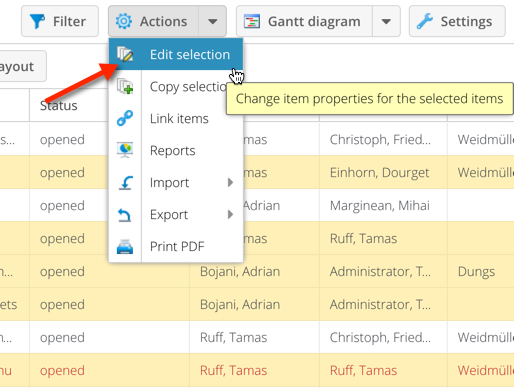Click the Reports chart icon
This screenshot has width=514, height=388.
[x=125, y=150]
